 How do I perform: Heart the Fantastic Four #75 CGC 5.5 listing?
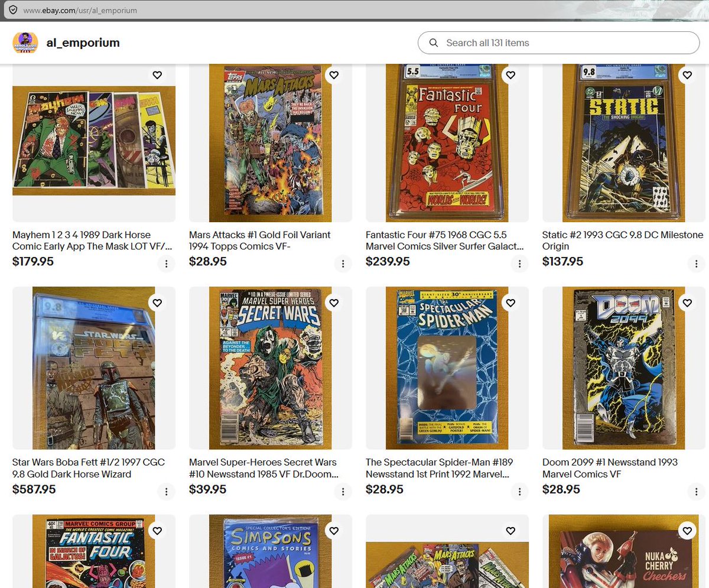click(510, 75)
